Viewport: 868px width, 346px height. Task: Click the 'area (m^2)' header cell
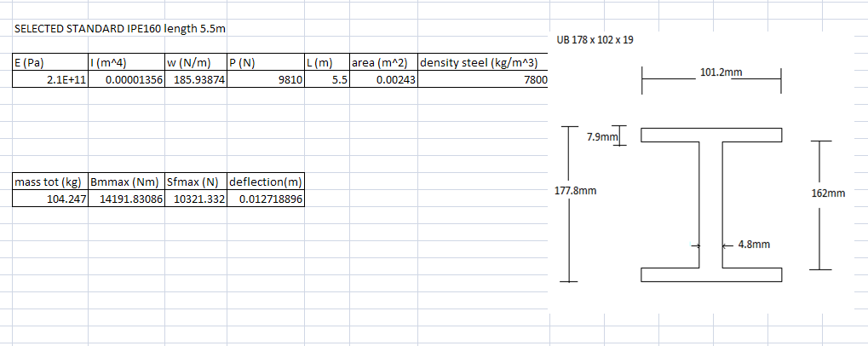tap(383, 62)
